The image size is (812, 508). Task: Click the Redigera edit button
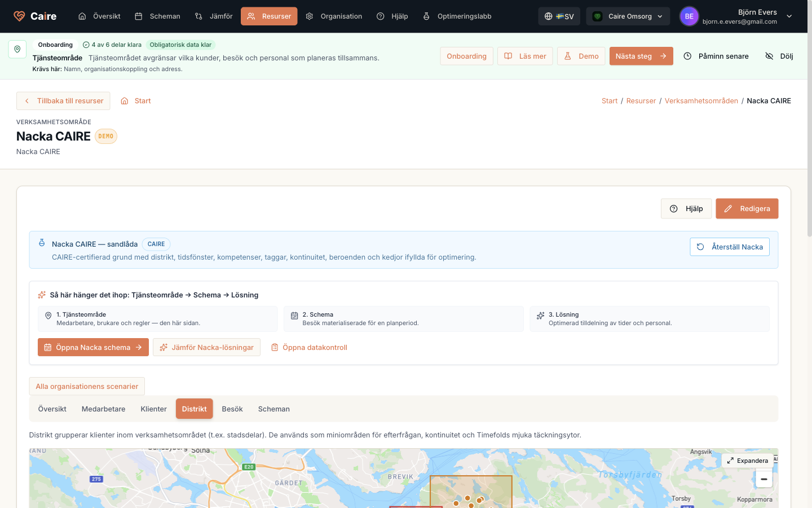[x=747, y=209]
